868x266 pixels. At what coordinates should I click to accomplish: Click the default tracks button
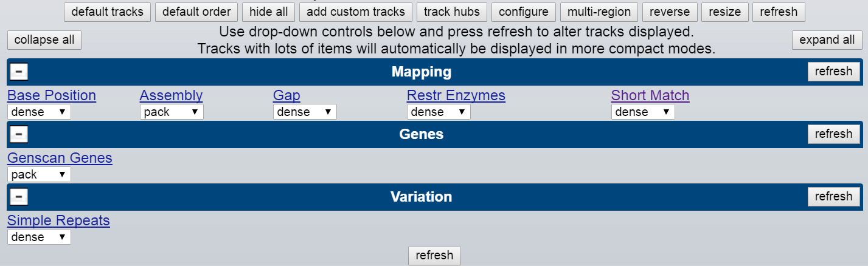click(107, 12)
